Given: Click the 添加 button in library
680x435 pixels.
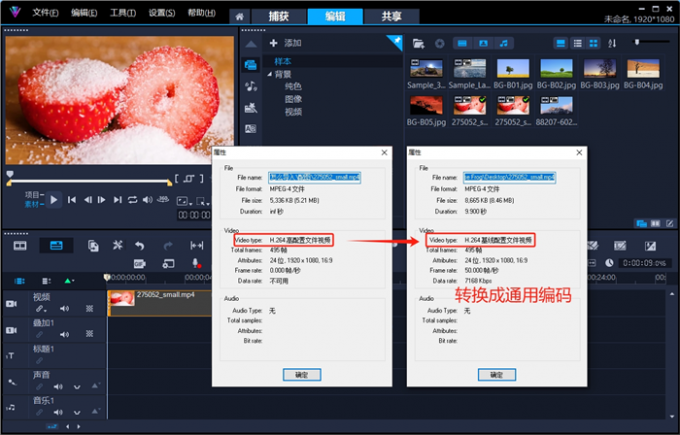Looking at the screenshot, I should click(x=285, y=43).
